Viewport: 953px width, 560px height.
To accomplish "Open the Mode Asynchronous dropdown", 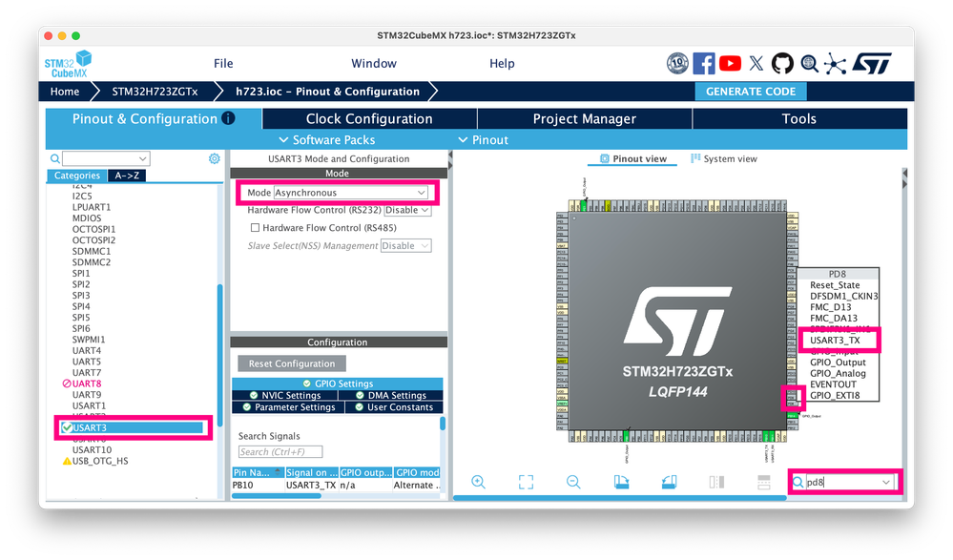I will tap(351, 193).
